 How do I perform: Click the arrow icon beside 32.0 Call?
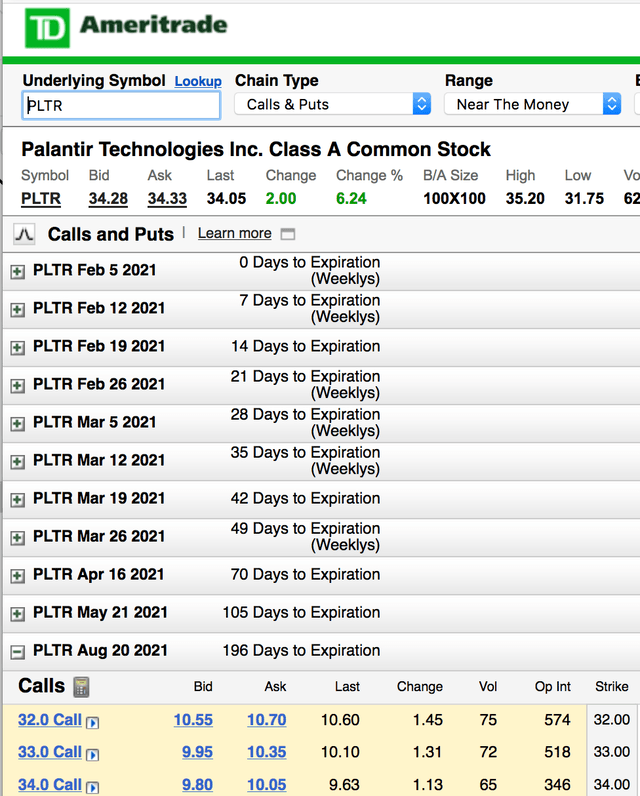92,722
